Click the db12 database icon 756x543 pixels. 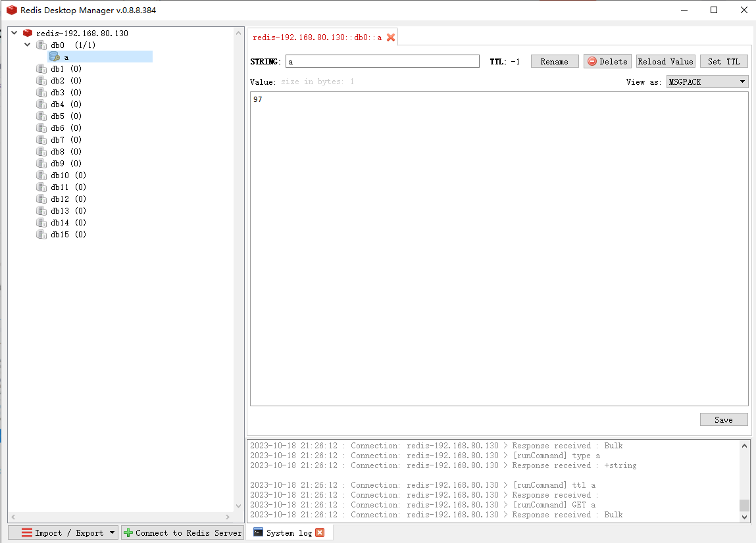41,199
